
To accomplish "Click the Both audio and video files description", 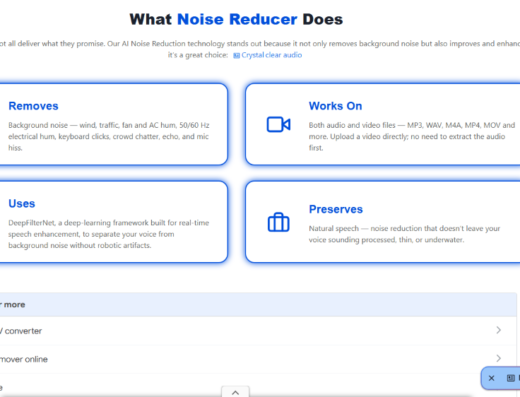I will pos(412,136).
